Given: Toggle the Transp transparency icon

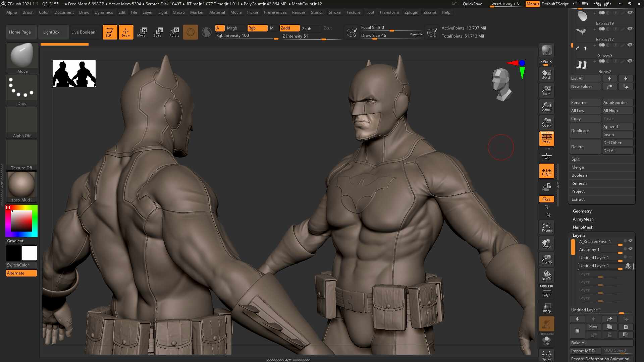Looking at the screenshot, I should click(x=546, y=308).
